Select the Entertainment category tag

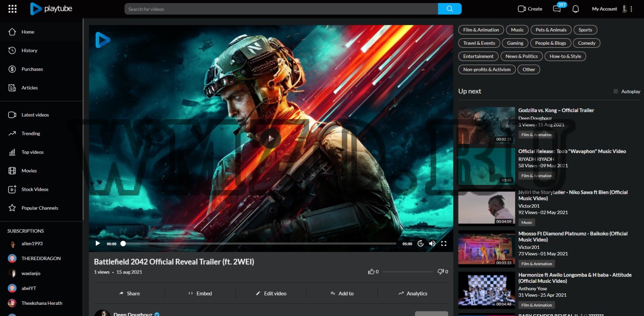478,56
